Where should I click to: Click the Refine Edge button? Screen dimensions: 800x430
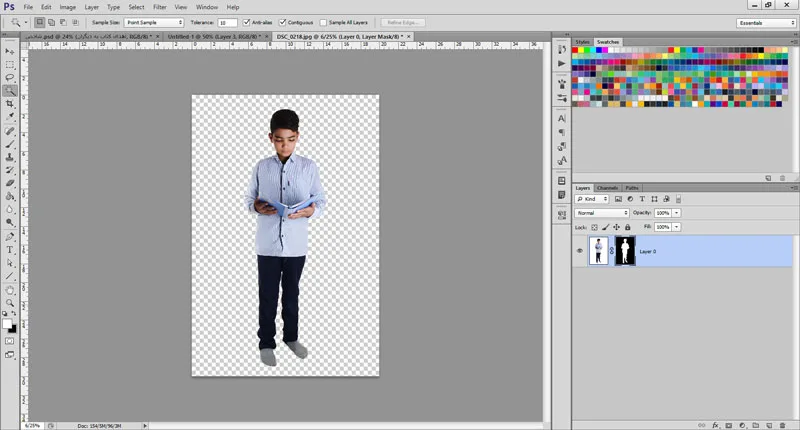[x=403, y=22]
